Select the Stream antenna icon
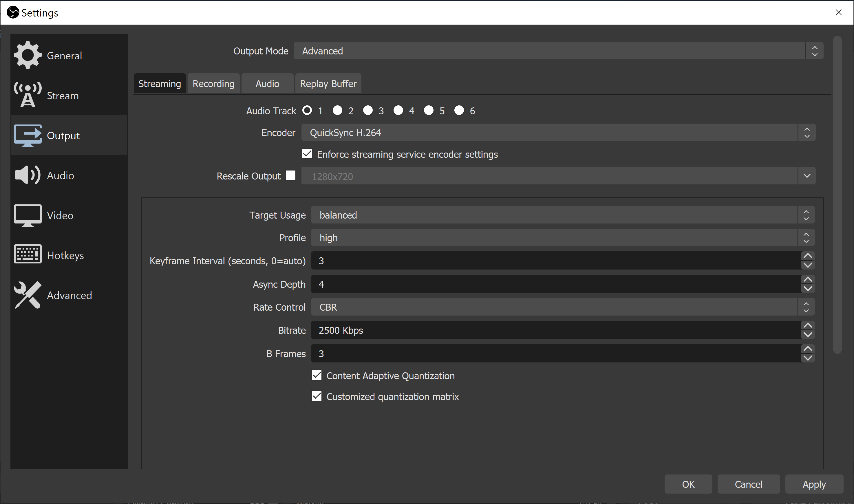Viewport: 854px width, 504px height. click(28, 95)
